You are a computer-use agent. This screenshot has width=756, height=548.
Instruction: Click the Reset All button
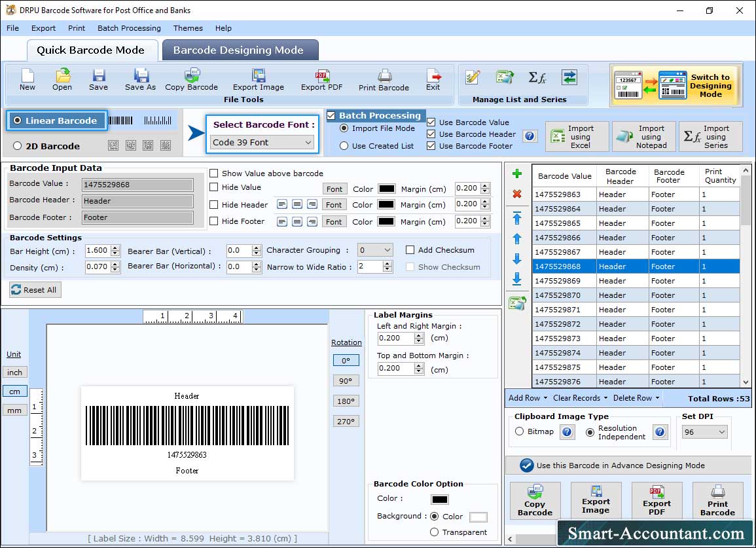tap(35, 290)
